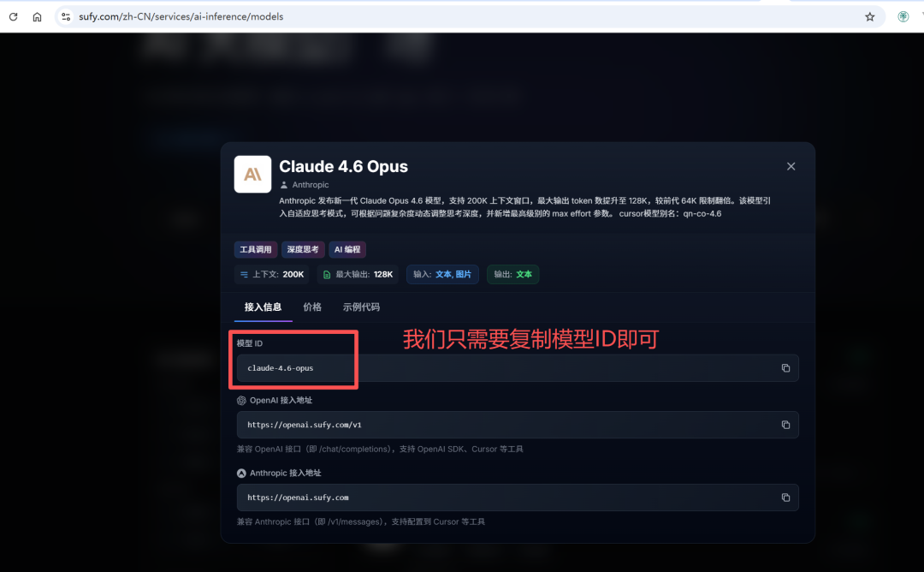Go to the browser home page icon
This screenshot has height=572, width=924.
coord(37,16)
